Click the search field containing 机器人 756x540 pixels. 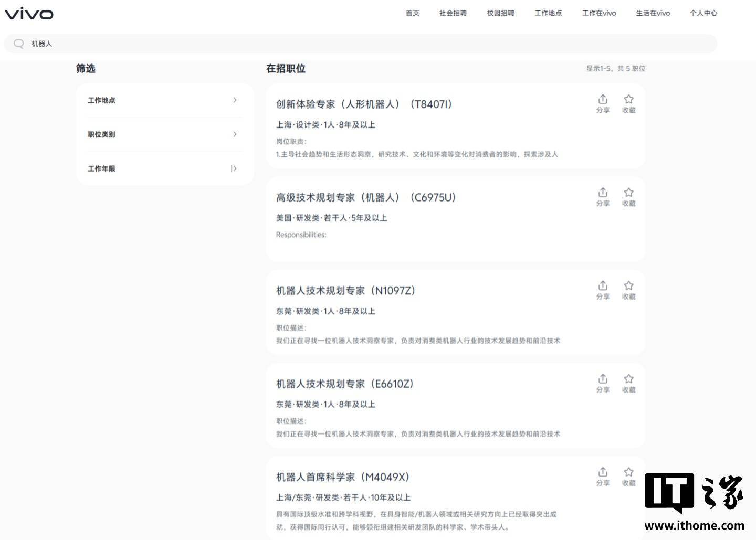(x=361, y=44)
